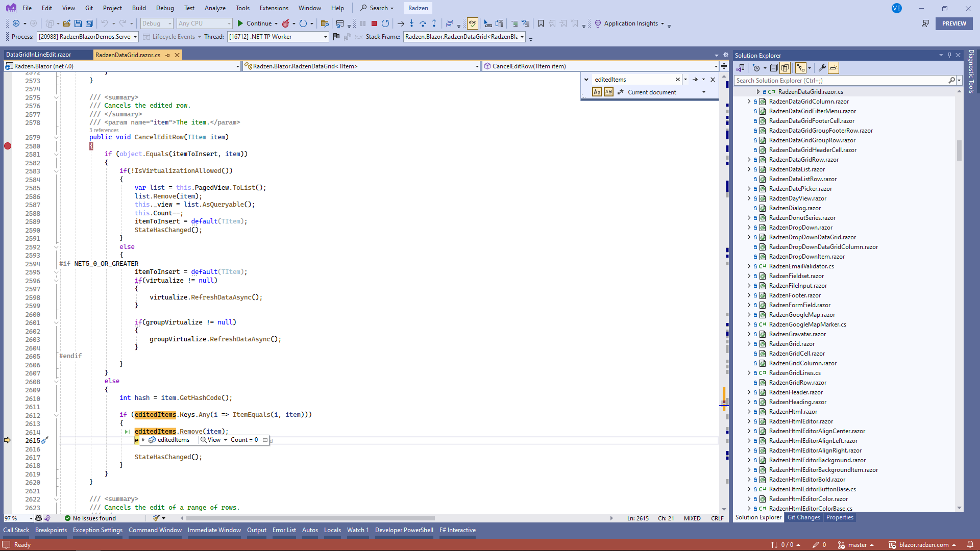Click the Step Out icon
This screenshot has height=551, width=980.
point(434,23)
